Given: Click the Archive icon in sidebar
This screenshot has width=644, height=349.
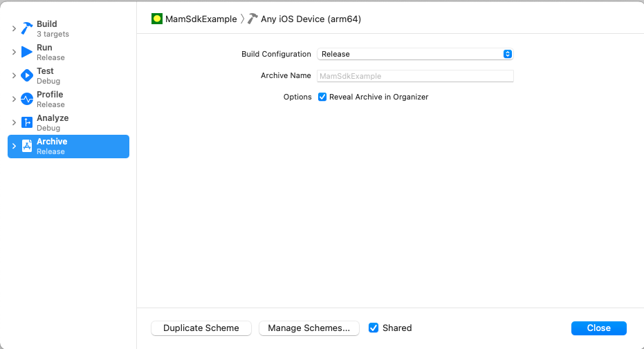Looking at the screenshot, I should coord(27,146).
